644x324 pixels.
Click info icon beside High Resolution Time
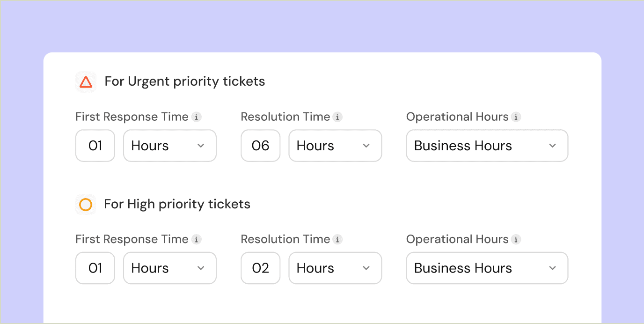[x=337, y=240]
